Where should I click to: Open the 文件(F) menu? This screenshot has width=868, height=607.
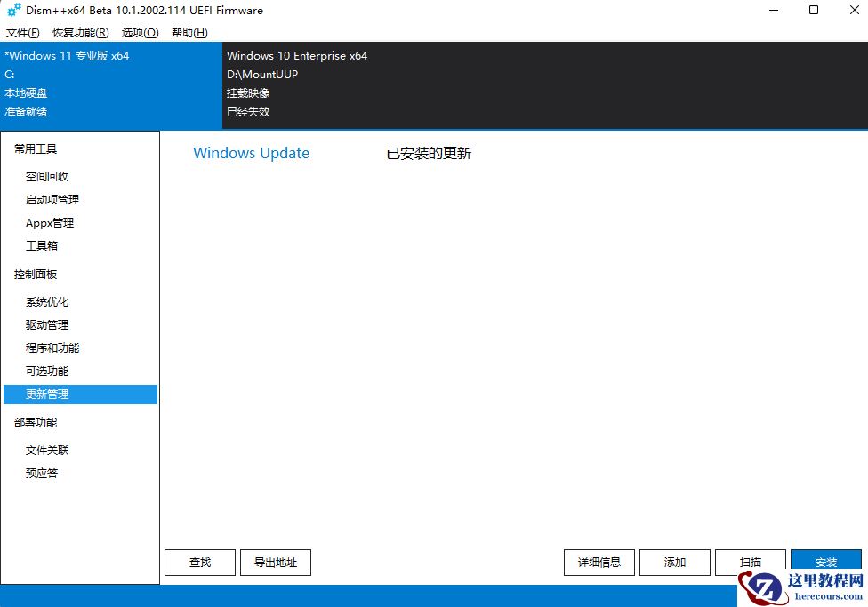pyautogui.click(x=22, y=32)
